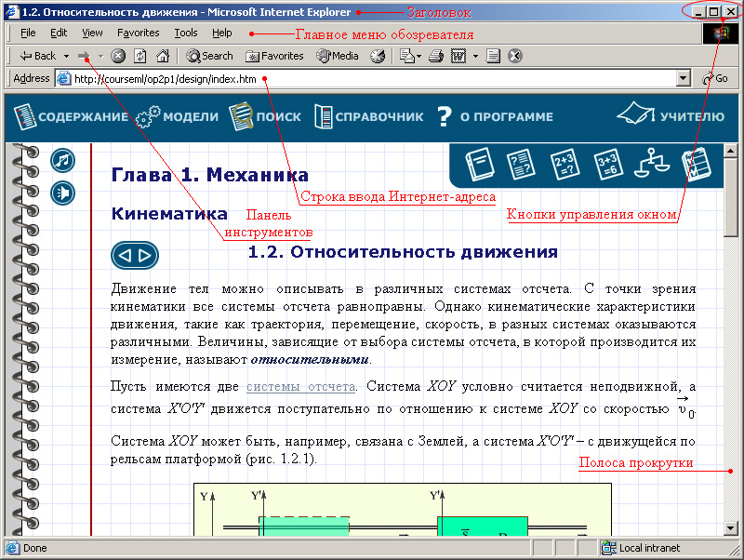Refresh the page with the Refresh icon
This screenshot has height=560, width=744.
139,56
